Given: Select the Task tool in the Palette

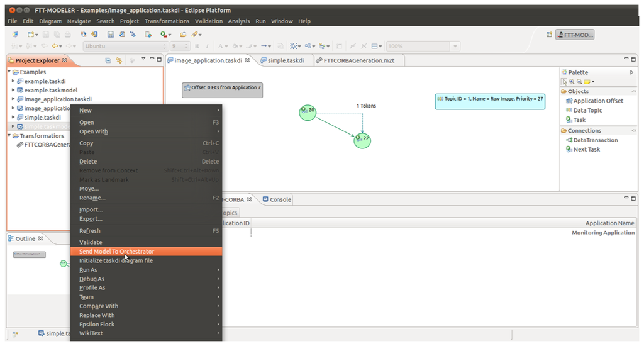Looking at the screenshot, I should click(579, 120).
